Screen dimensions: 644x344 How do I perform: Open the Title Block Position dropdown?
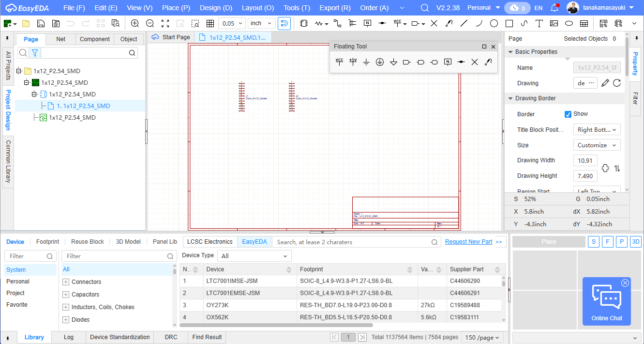[x=597, y=129]
